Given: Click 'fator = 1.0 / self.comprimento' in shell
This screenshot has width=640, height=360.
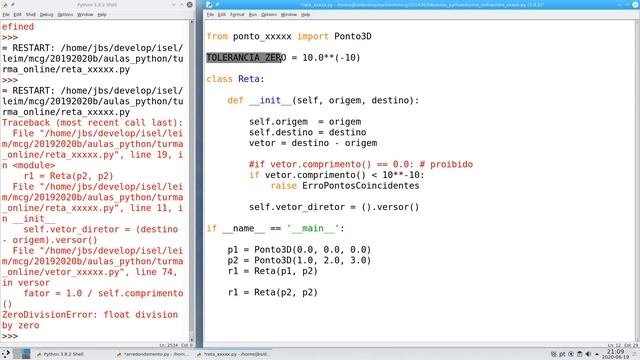Looking at the screenshot, I should click(x=103, y=293).
